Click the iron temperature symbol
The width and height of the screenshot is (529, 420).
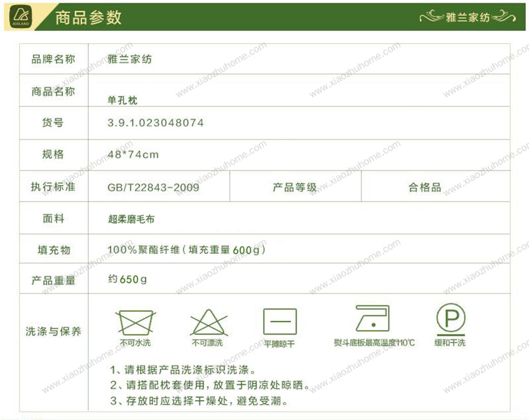point(372,318)
